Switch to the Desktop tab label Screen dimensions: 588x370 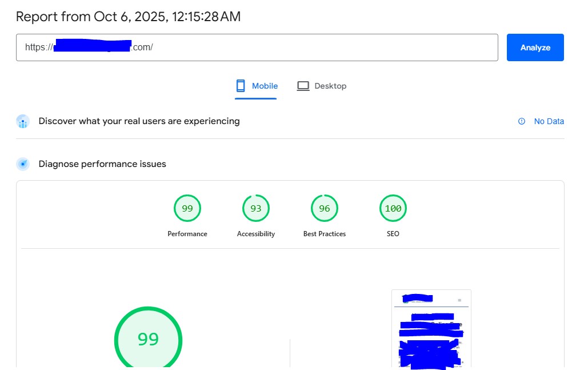330,86
